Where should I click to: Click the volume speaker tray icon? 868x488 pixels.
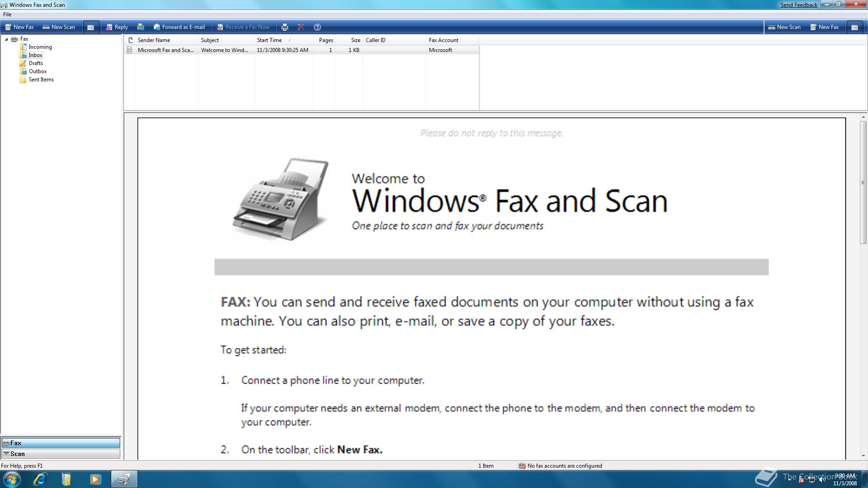822,479
